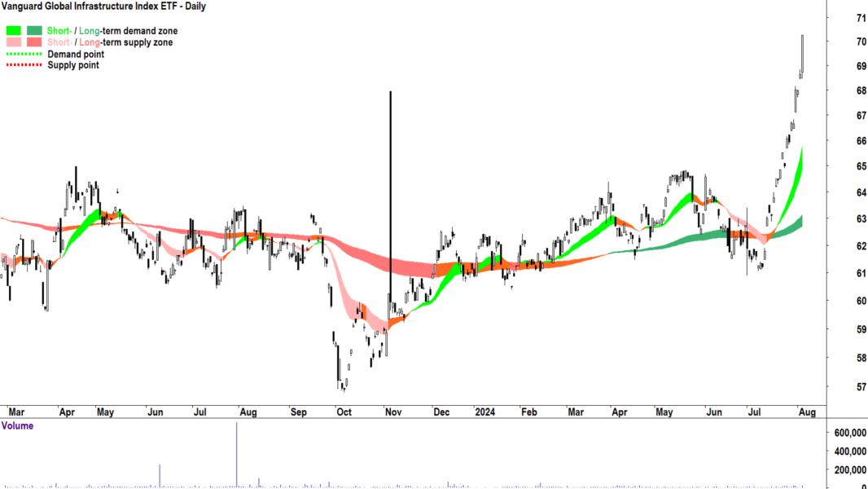The width and height of the screenshot is (868, 489).
Task: Click the 60 price axis label
Action: [x=861, y=301]
